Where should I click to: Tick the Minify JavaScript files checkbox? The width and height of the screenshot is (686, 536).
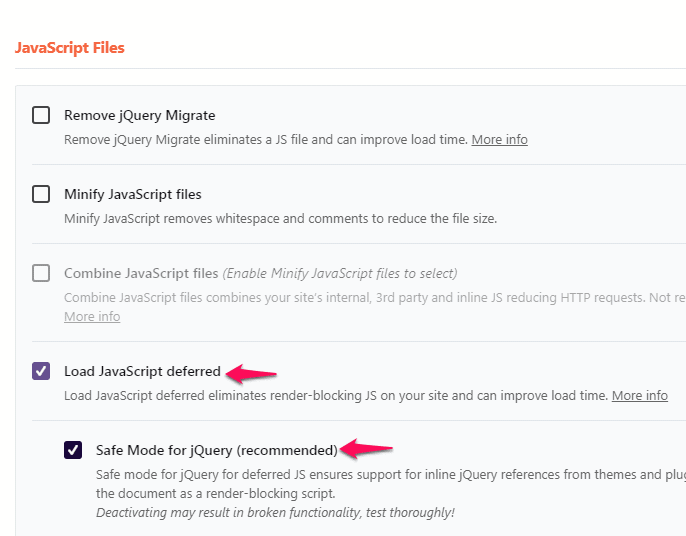[41, 194]
